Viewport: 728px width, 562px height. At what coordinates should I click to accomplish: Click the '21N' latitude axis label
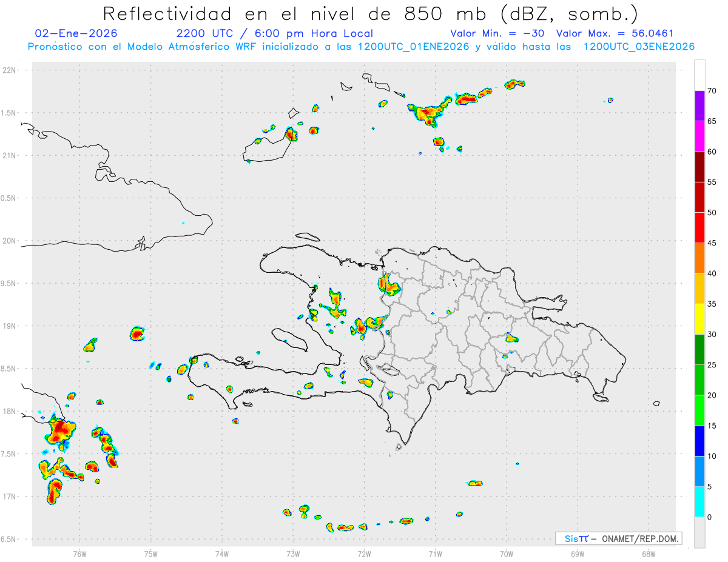click(10, 156)
